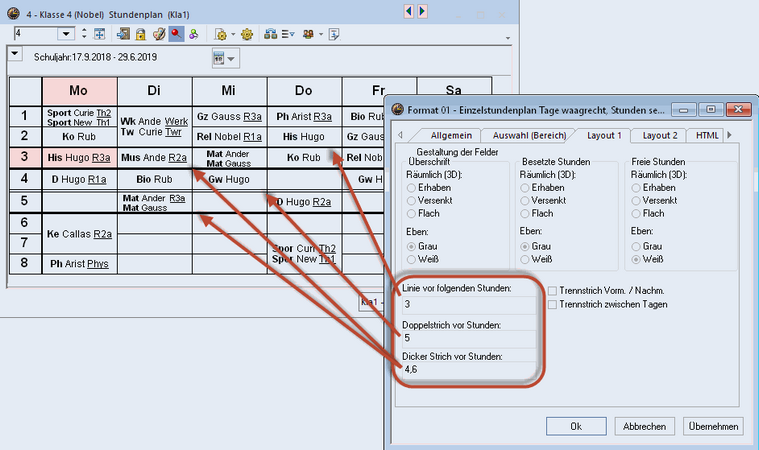Click the document edit icon in toolbar
Image resolution: width=759 pixels, height=450 pixels.
click(334, 34)
